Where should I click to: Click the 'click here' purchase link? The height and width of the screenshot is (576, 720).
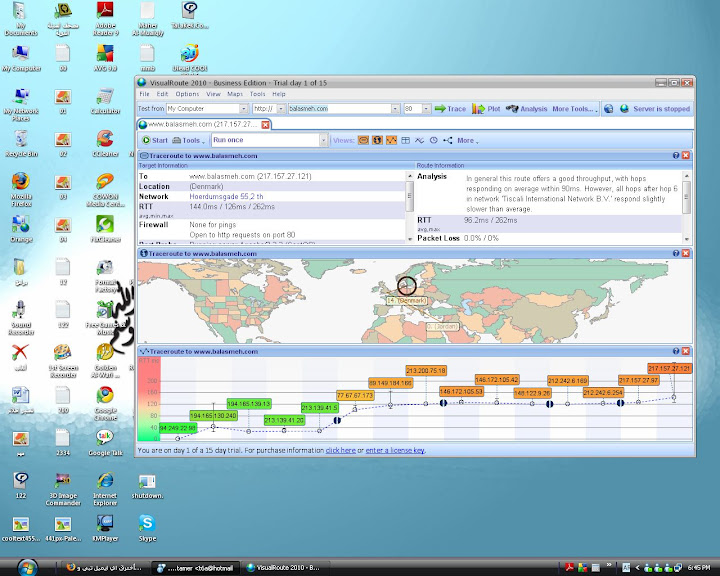340,451
